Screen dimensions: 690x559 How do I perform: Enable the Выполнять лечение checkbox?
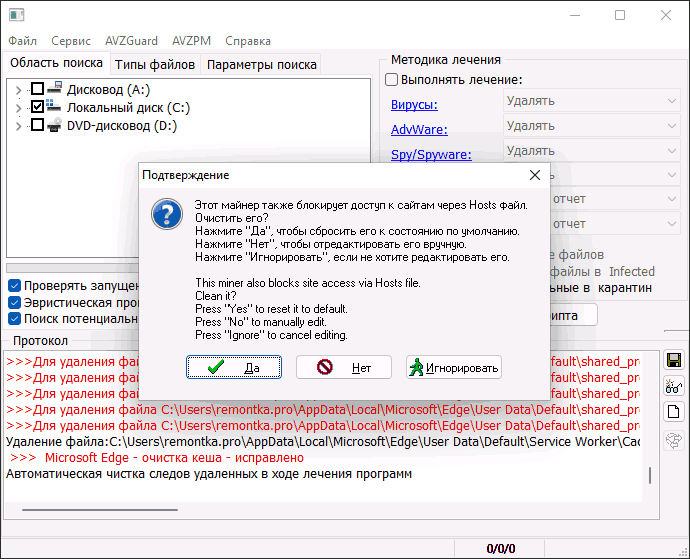point(391,80)
